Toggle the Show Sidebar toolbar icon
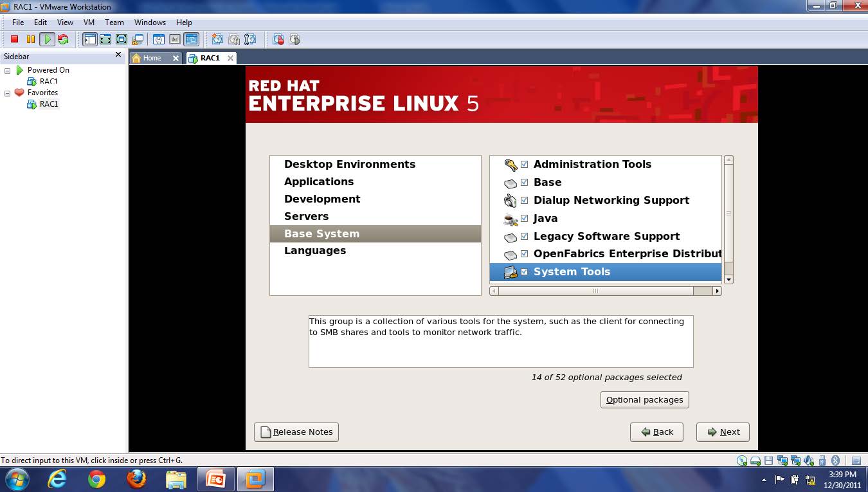Image resolution: width=868 pixels, height=492 pixels. click(90, 39)
